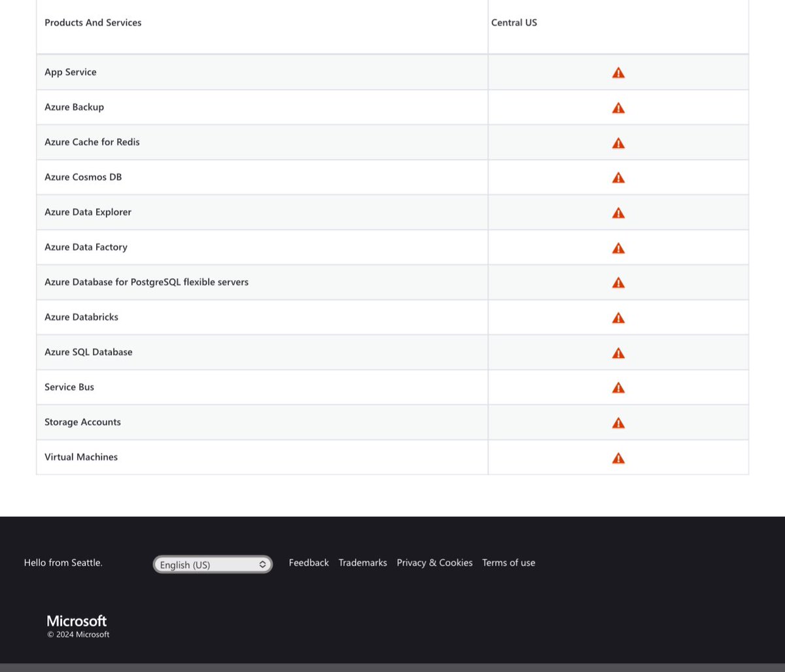Select the App Service row label
The height and width of the screenshot is (672, 785).
(71, 72)
